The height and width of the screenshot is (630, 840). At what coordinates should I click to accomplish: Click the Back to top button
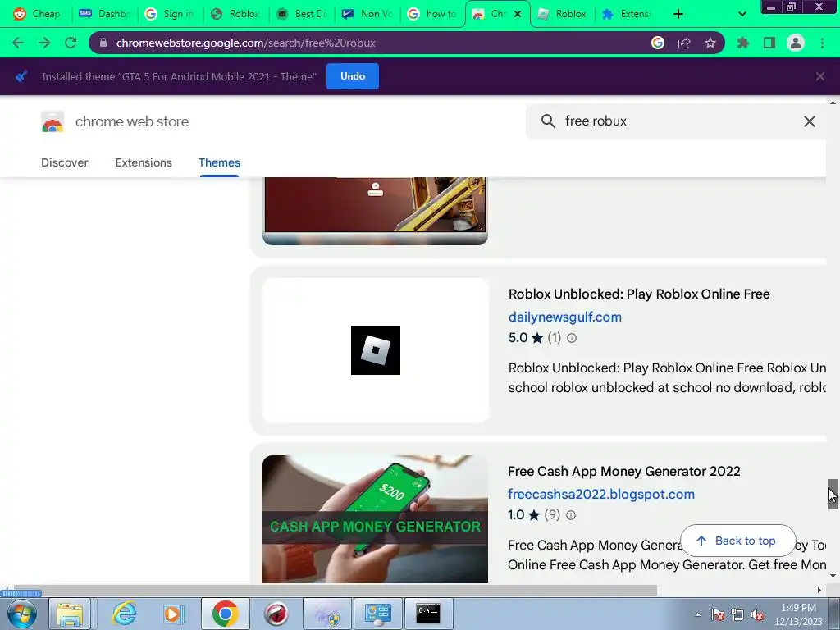[x=737, y=541]
